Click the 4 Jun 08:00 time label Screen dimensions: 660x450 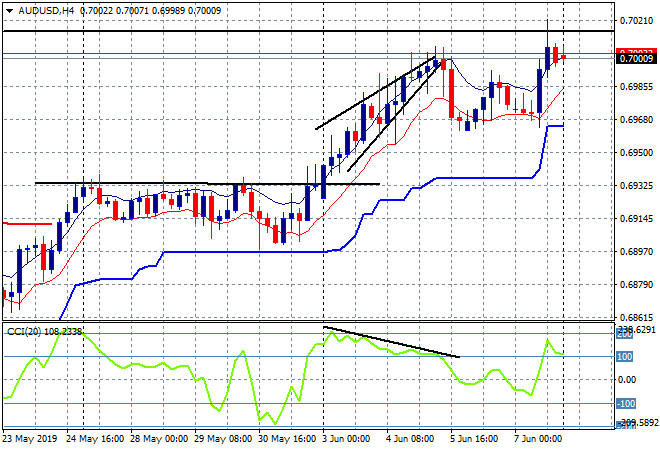(x=410, y=439)
